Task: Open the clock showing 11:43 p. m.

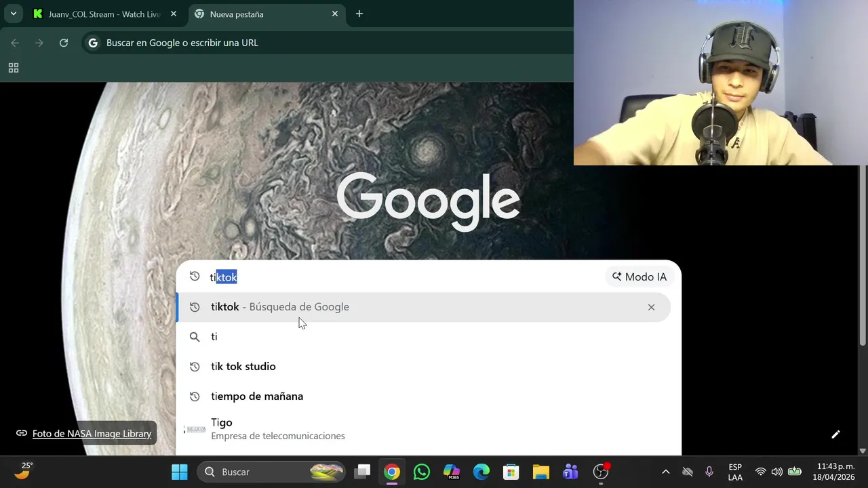Action: click(835, 472)
